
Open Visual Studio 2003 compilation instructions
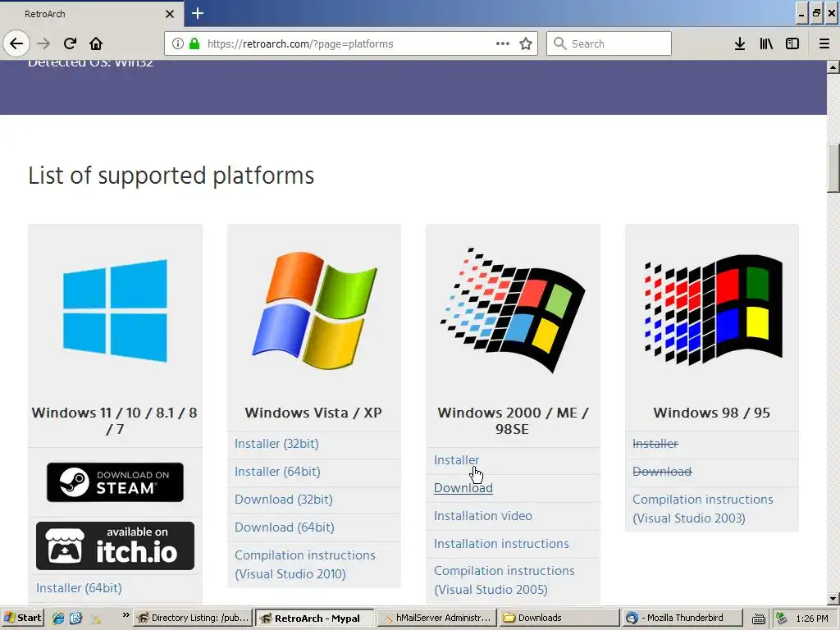click(703, 509)
